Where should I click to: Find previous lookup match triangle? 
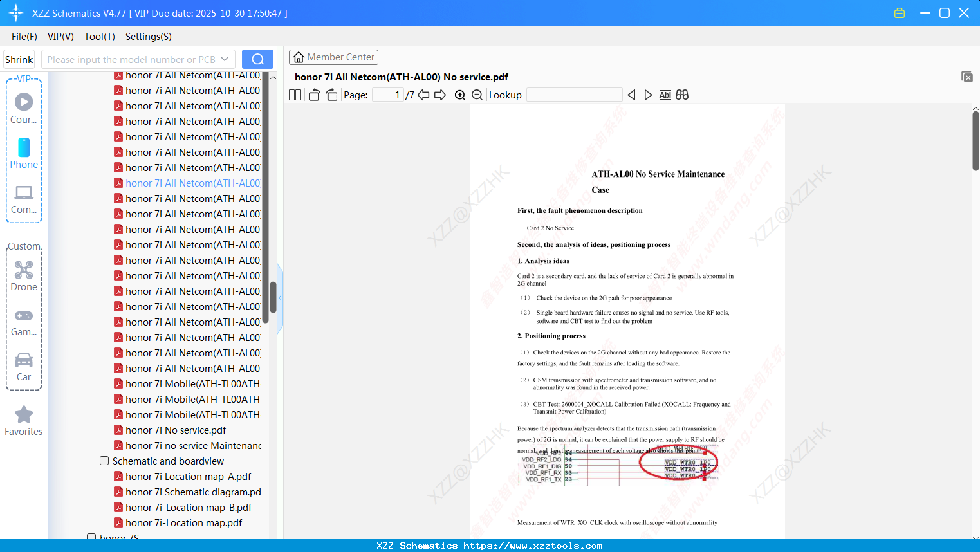point(631,95)
